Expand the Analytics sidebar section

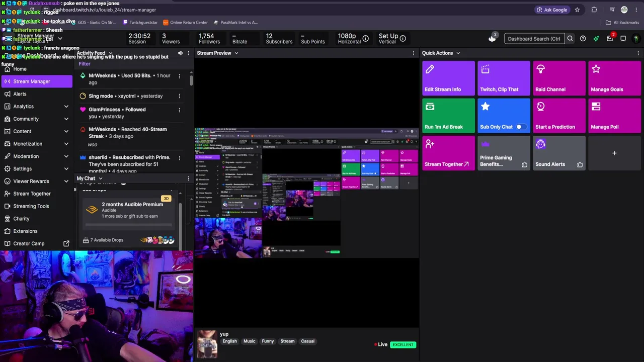(66, 107)
